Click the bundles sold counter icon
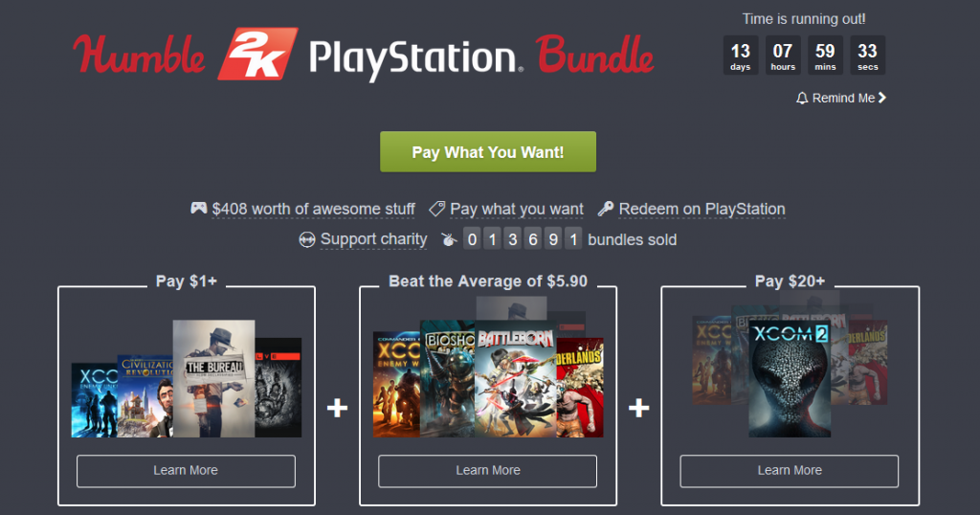This screenshot has width=980, height=515. click(x=449, y=239)
